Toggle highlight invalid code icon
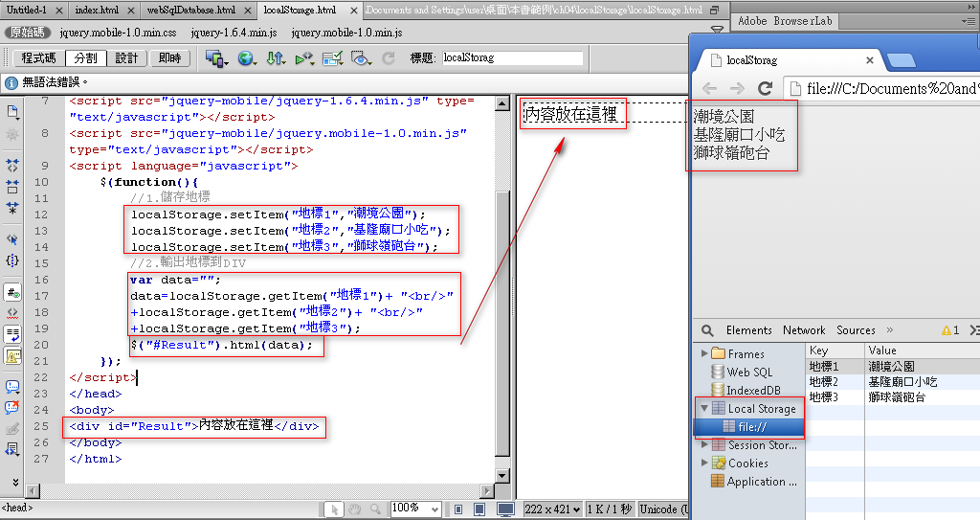 (12, 313)
